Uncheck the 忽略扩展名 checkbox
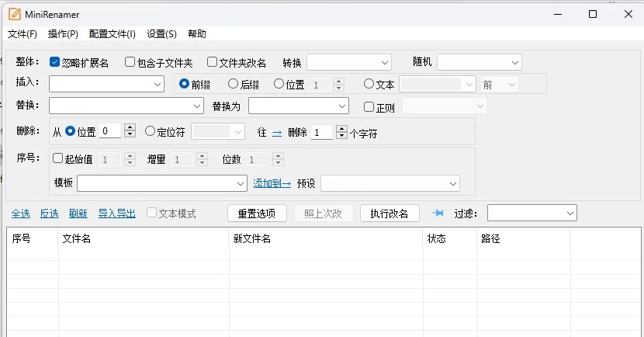Viewport: 644px width, 337px height. 54,62
